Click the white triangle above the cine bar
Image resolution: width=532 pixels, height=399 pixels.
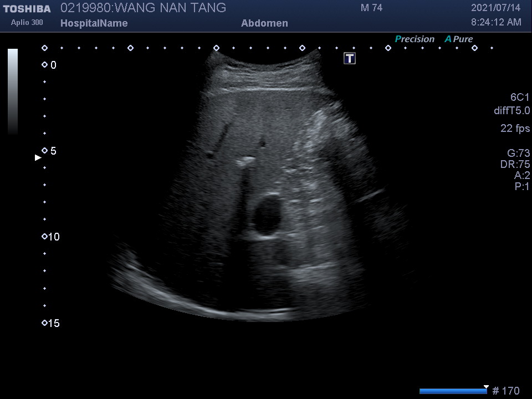pyautogui.click(x=486, y=386)
